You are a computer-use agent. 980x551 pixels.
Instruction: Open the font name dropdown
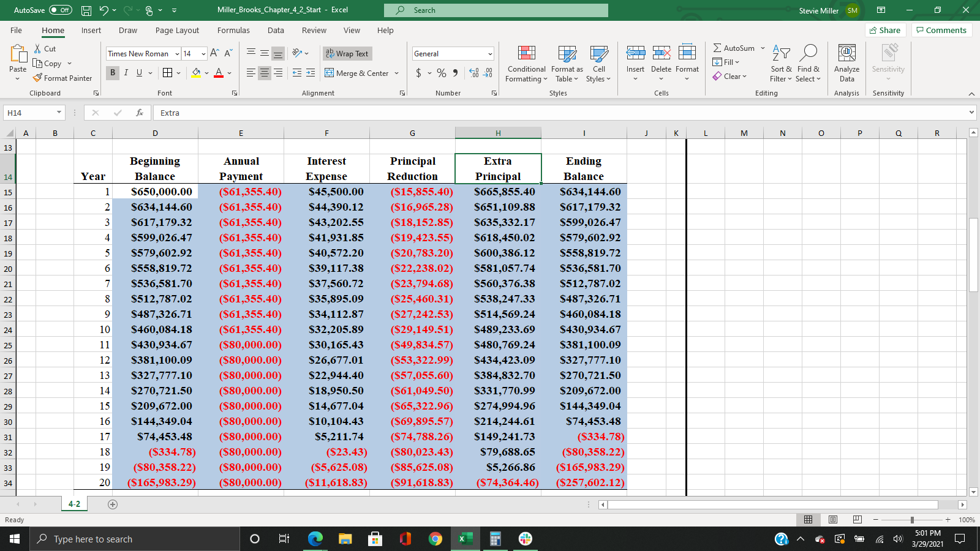(177, 54)
